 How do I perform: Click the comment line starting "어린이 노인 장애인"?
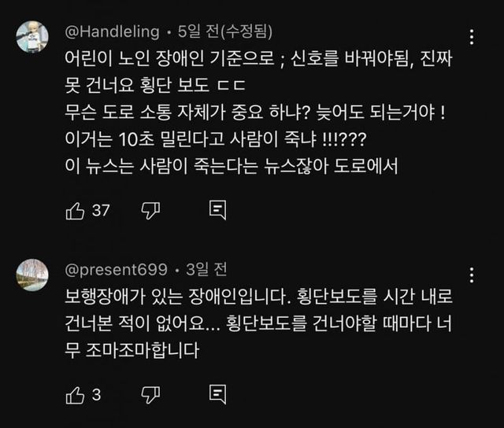(256, 59)
